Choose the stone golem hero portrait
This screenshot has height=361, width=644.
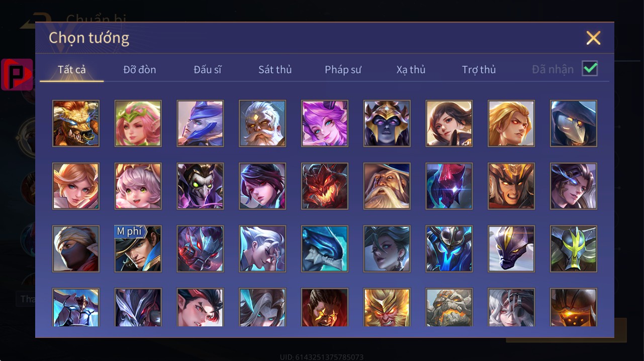(449, 307)
